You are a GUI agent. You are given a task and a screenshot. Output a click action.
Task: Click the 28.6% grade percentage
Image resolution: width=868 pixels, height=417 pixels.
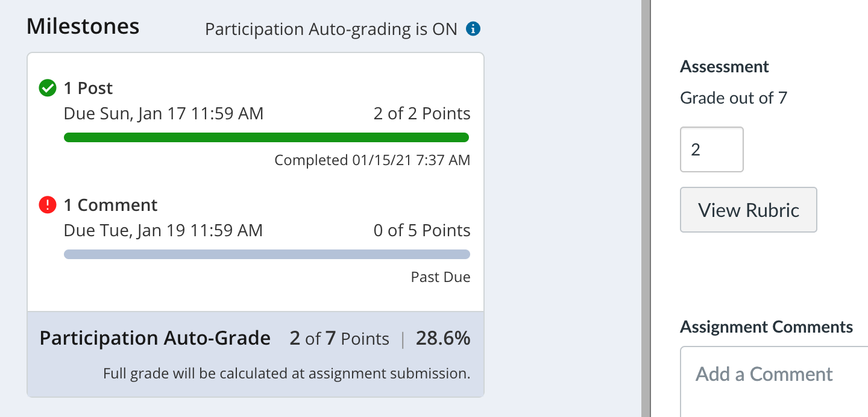coord(443,338)
